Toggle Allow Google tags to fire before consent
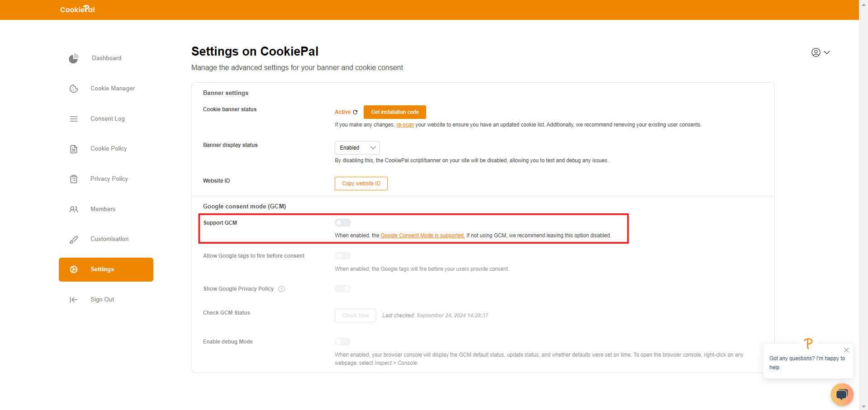Viewport: 868px width, 410px height. pyautogui.click(x=343, y=256)
